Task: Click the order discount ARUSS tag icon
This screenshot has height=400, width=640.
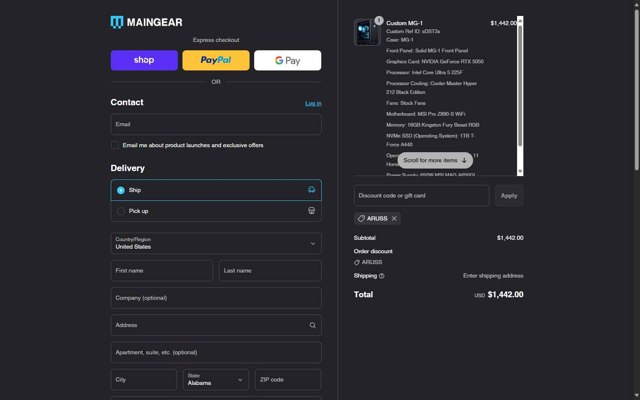Action: click(x=357, y=262)
